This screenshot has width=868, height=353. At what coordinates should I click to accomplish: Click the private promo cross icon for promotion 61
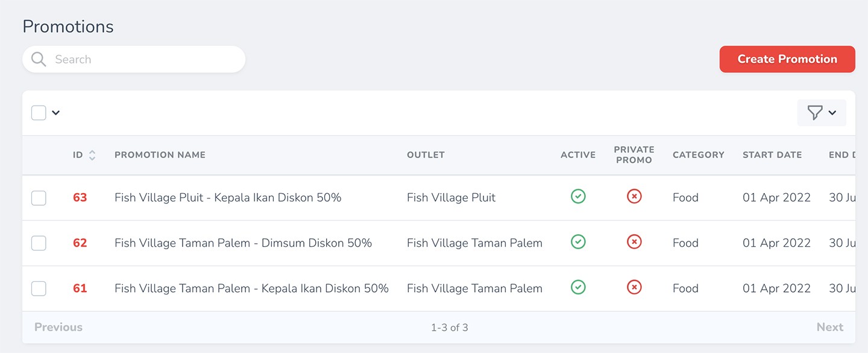pyautogui.click(x=634, y=287)
